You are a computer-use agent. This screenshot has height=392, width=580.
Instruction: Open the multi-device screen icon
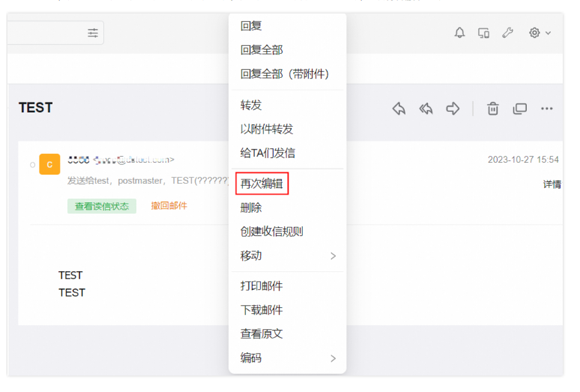[x=483, y=33]
